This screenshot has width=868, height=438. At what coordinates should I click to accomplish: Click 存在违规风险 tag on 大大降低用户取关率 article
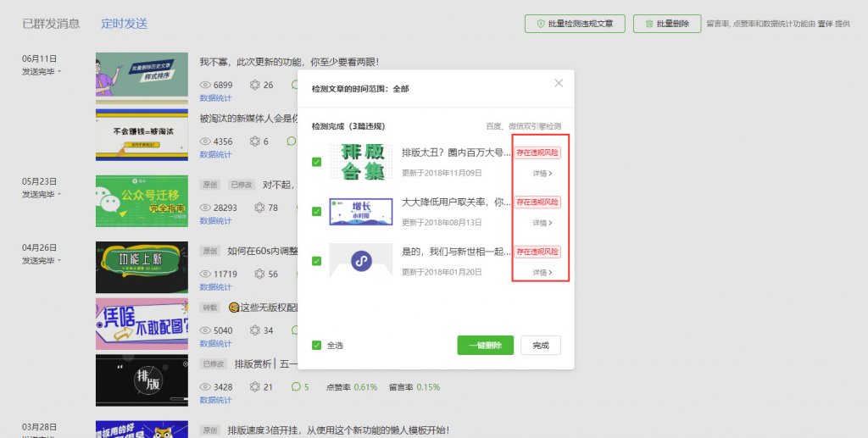click(537, 202)
